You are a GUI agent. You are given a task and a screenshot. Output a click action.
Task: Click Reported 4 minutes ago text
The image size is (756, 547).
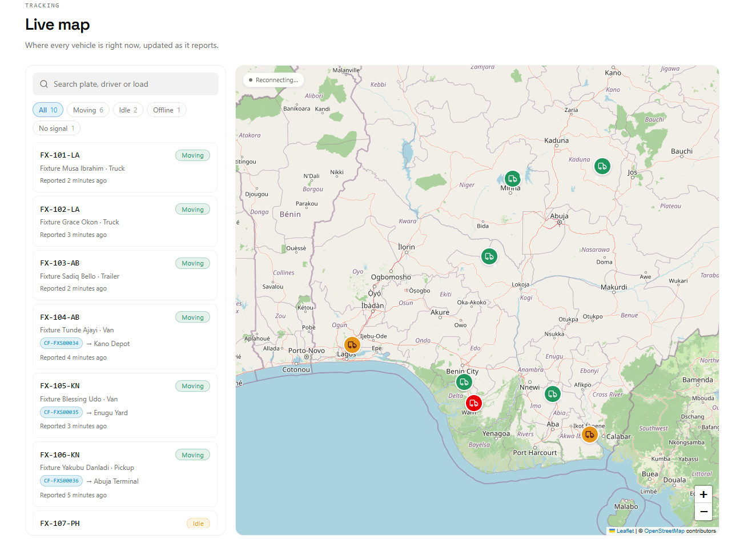point(73,357)
